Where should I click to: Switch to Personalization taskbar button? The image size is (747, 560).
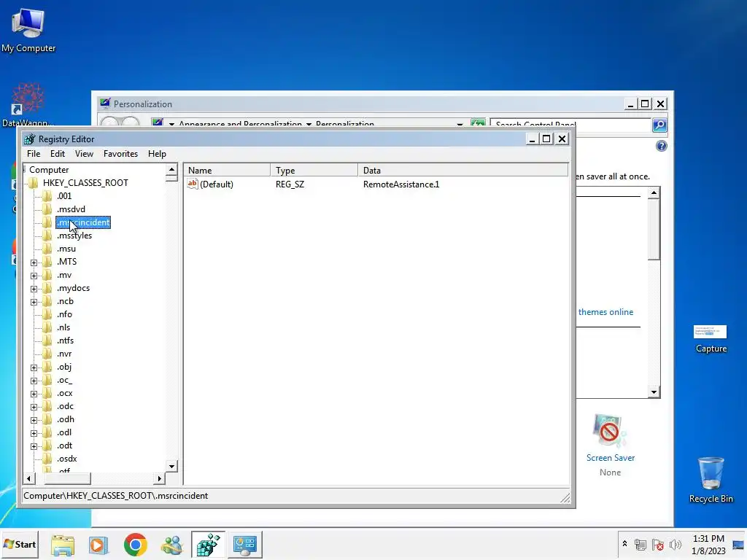245,545
